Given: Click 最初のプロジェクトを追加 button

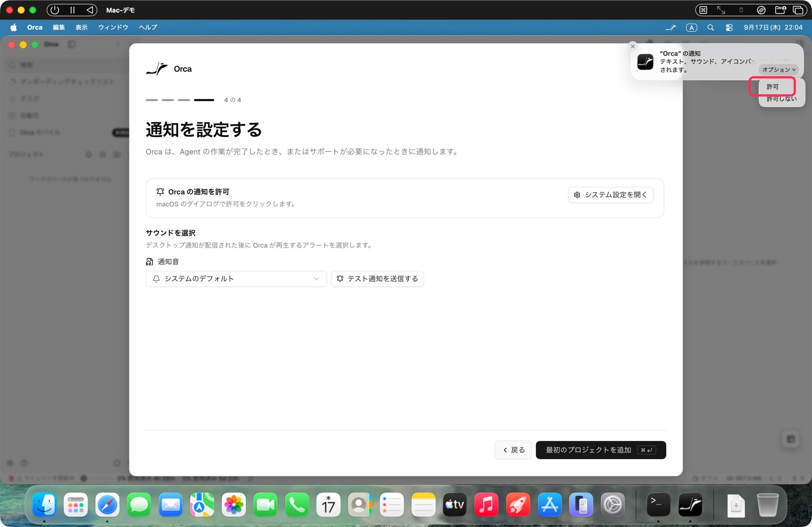Looking at the screenshot, I should tap(600, 450).
